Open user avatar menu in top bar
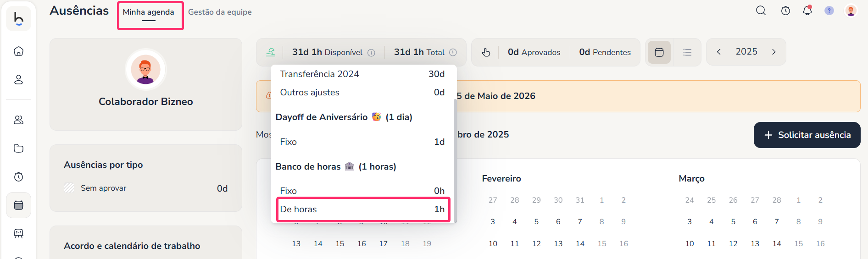Viewport: 868px width, 259px height. point(851,11)
